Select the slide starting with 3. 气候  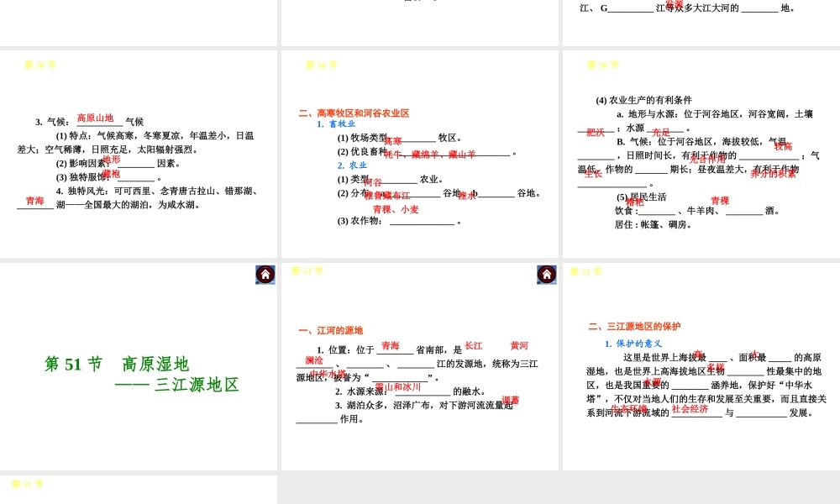pos(139,155)
